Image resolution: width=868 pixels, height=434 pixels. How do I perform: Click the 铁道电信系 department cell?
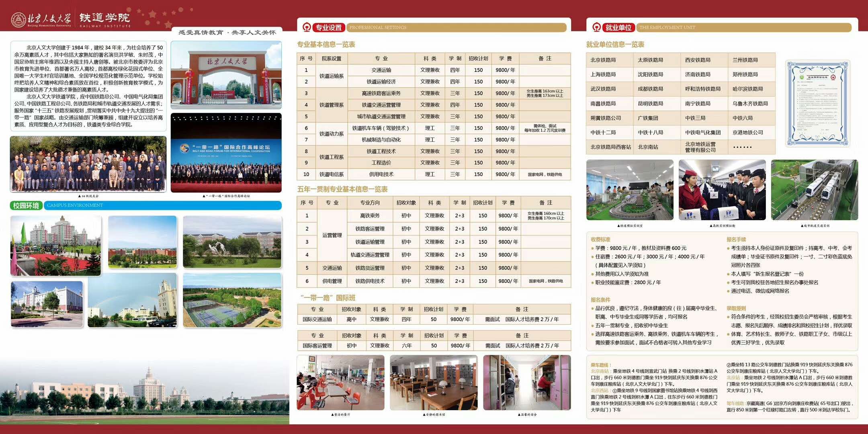(x=332, y=174)
